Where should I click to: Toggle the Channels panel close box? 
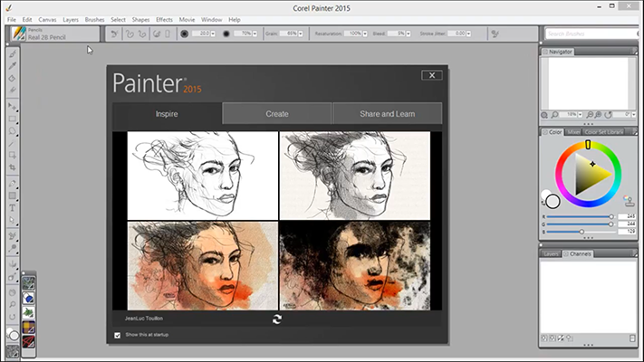[x=566, y=254]
